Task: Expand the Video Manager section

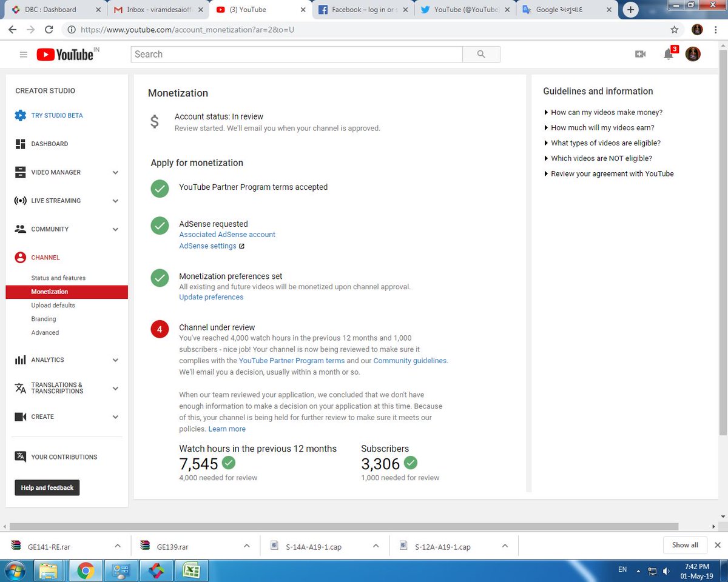Action: [x=115, y=173]
